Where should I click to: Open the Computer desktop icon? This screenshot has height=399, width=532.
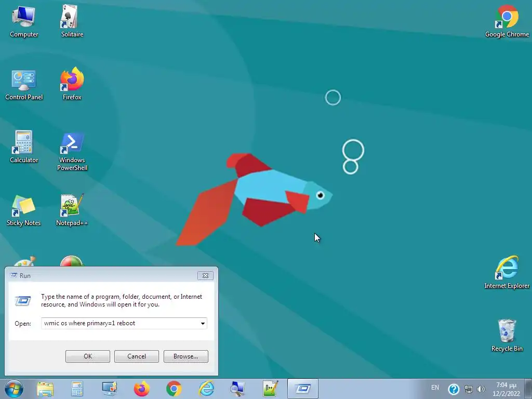pyautogui.click(x=24, y=22)
